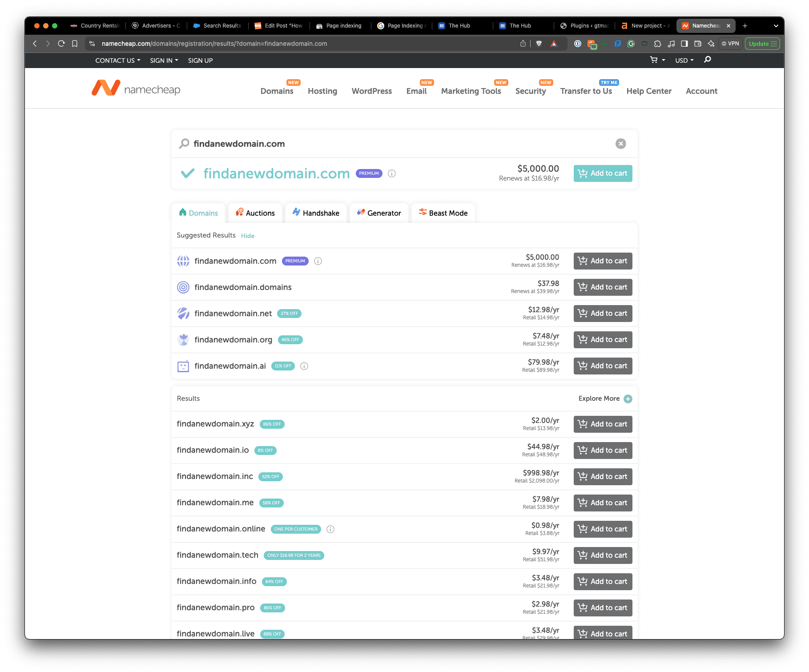
Task: Clear the search box using the X icon
Action: [x=620, y=143]
